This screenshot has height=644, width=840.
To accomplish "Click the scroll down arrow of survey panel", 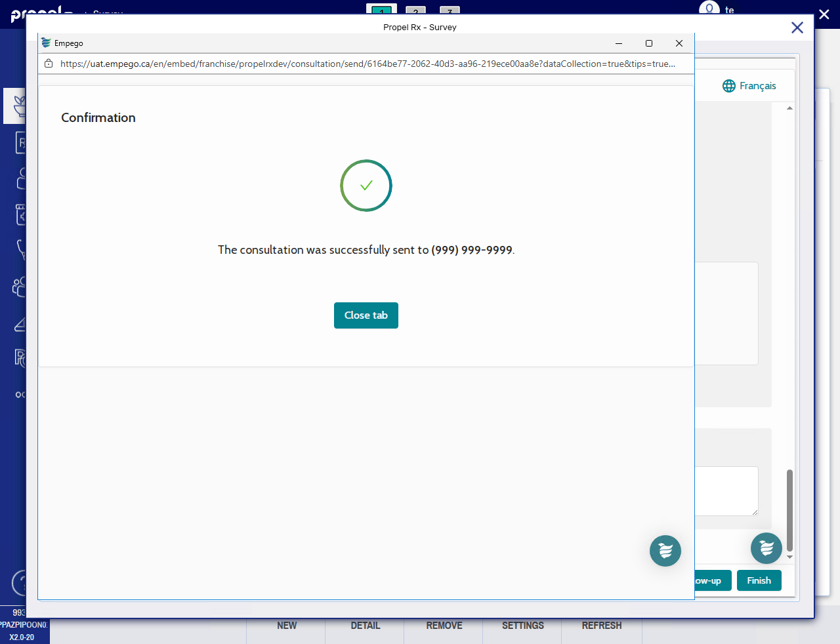I will coord(789,557).
